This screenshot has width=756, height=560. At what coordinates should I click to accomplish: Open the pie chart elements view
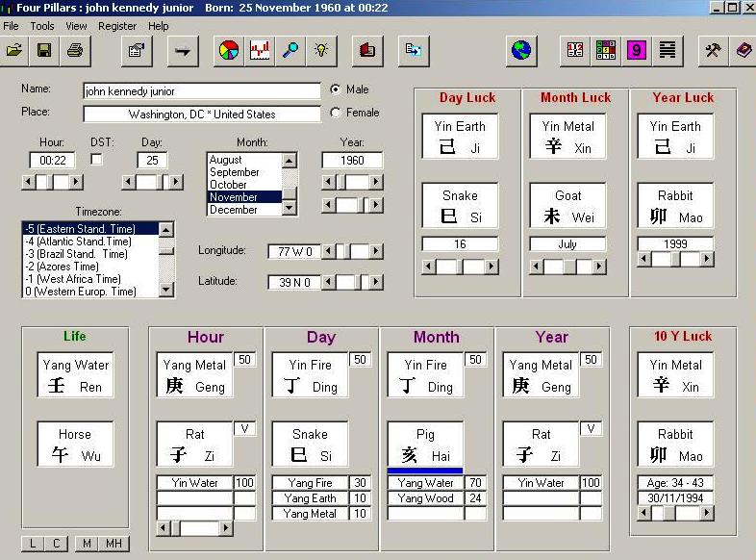[229, 50]
